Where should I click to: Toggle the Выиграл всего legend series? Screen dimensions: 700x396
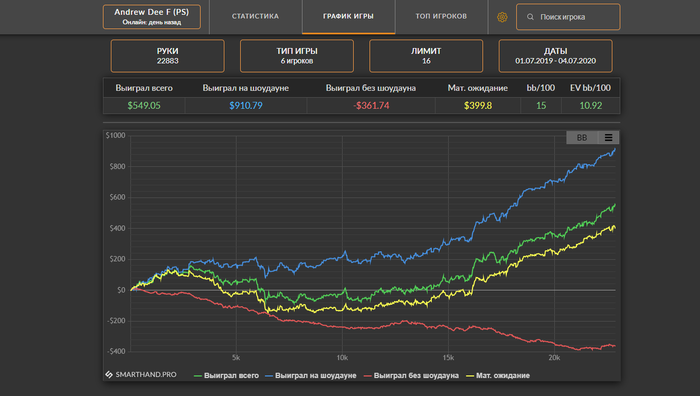[226, 375]
